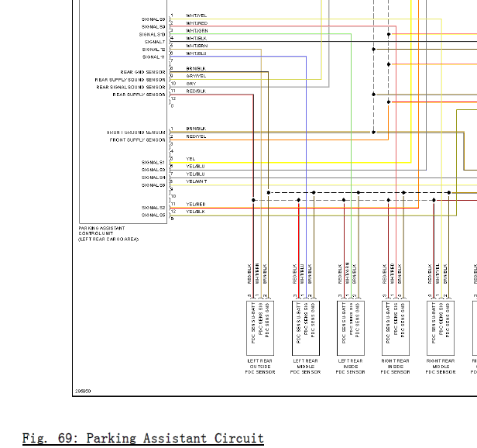This screenshot has height=448, width=477.
Task: Select the 'GRY' wire label at pin 10
Action: (191, 84)
